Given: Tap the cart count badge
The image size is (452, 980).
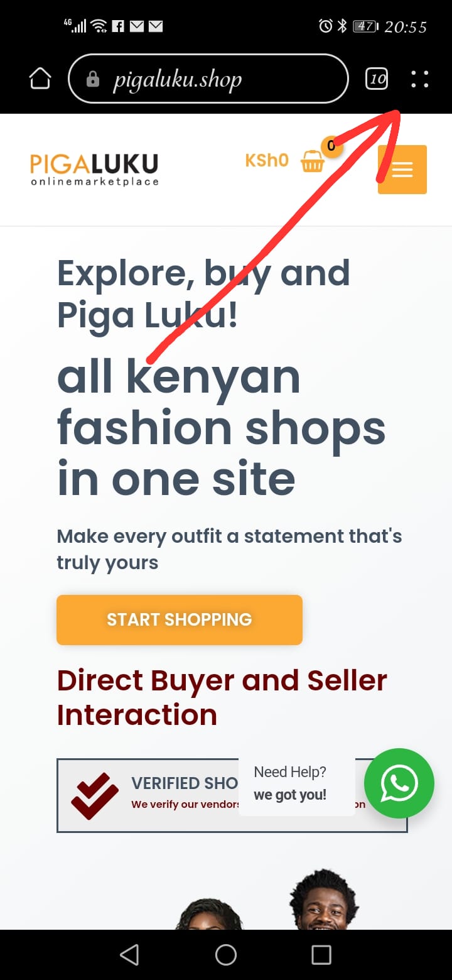Looking at the screenshot, I should pos(331,146).
